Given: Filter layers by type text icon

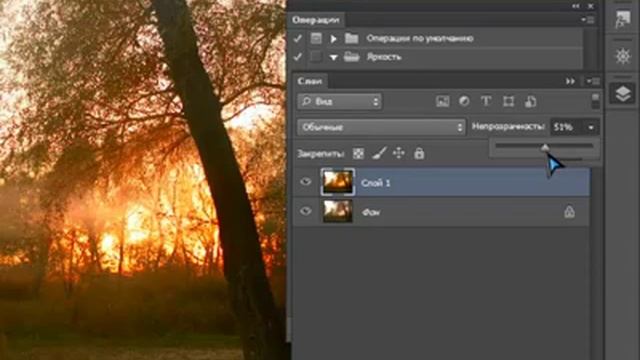Looking at the screenshot, I should (x=486, y=101).
